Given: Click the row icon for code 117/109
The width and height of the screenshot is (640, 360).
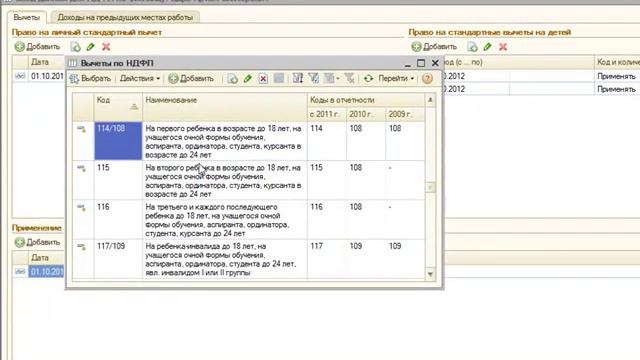Looking at the screenshot, I should coord(82,247).
